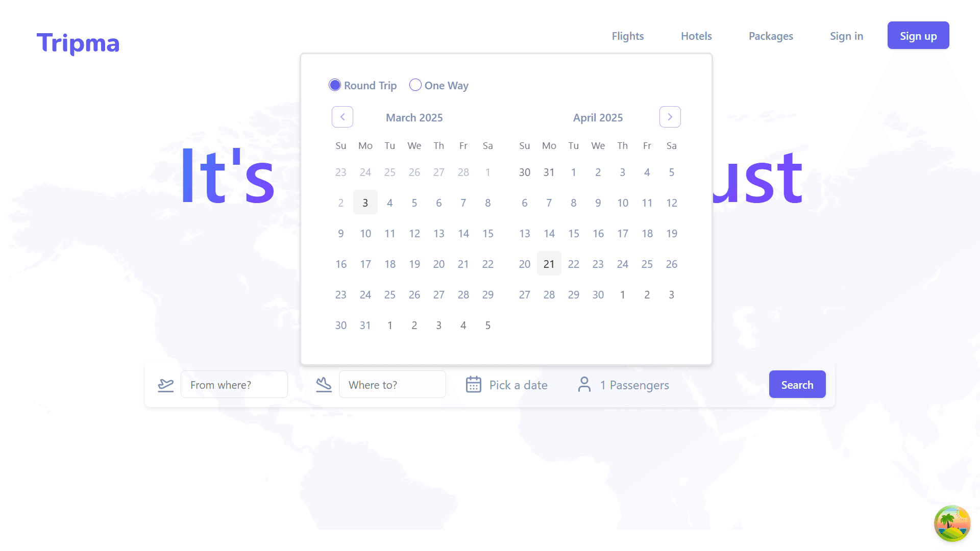The width and height of the screenshot is (980, 551).
Task: Click the passenger person icon
Action: 584,385
